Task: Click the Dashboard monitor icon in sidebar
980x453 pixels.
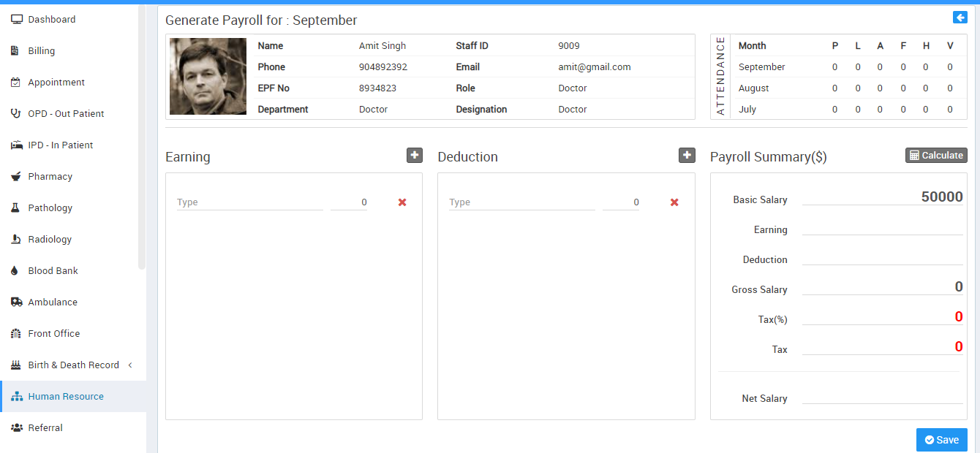Action: pos(16,20)
